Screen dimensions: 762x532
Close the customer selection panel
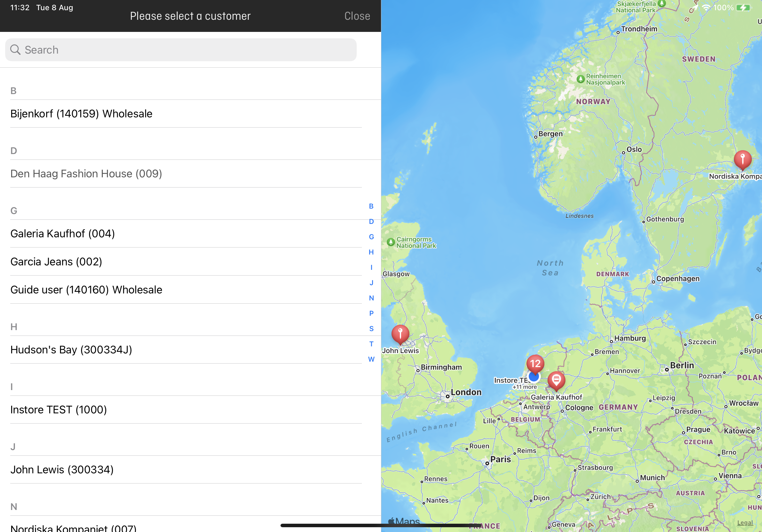pyautogui.click(x=357, y=16)
